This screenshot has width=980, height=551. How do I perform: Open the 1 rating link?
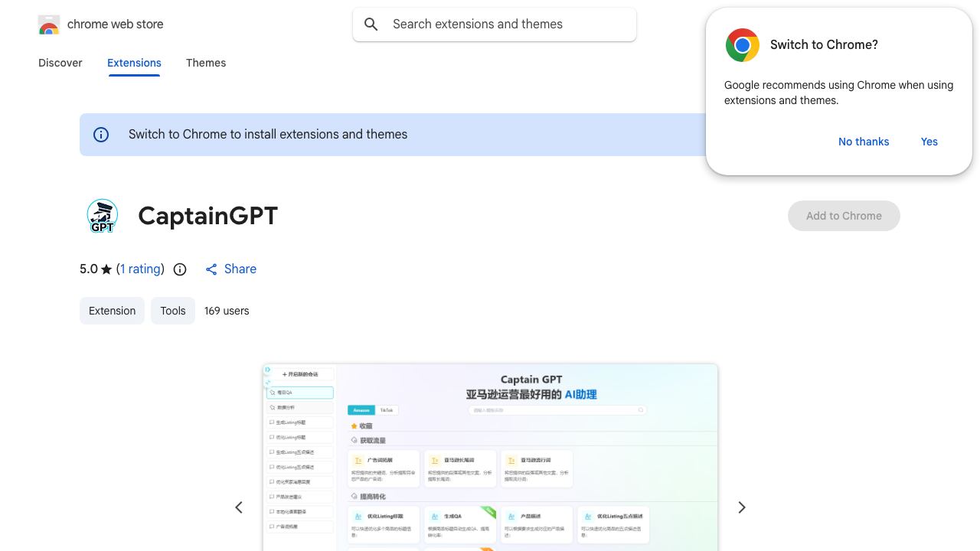pos(141,269)
